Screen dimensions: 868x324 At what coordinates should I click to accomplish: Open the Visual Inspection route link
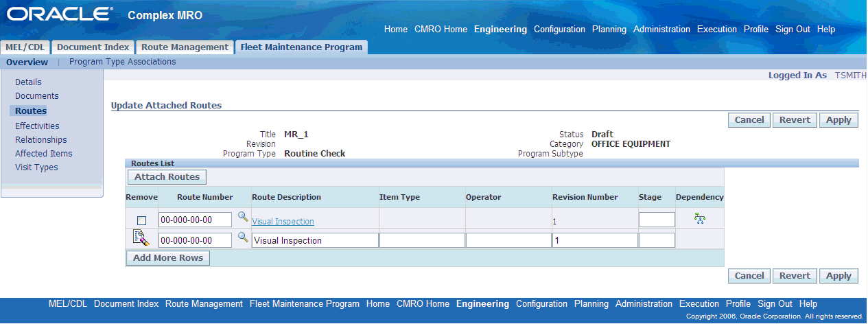click(283, 222)
